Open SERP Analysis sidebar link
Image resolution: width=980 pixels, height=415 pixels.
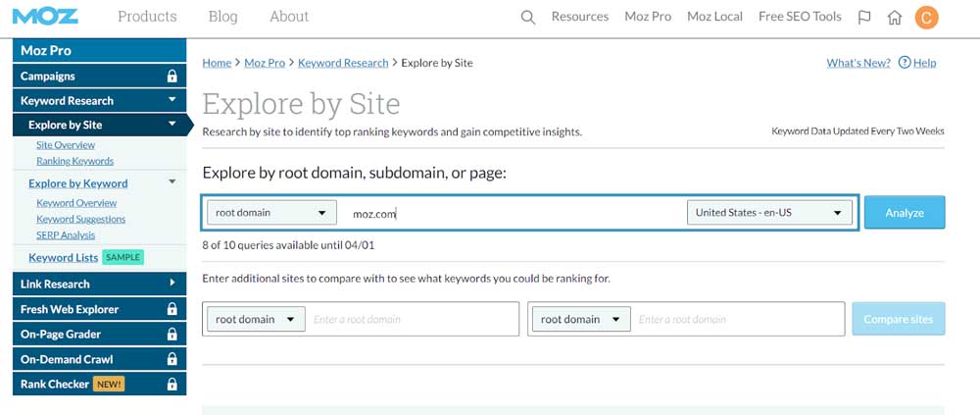click(x=66, y=235)
